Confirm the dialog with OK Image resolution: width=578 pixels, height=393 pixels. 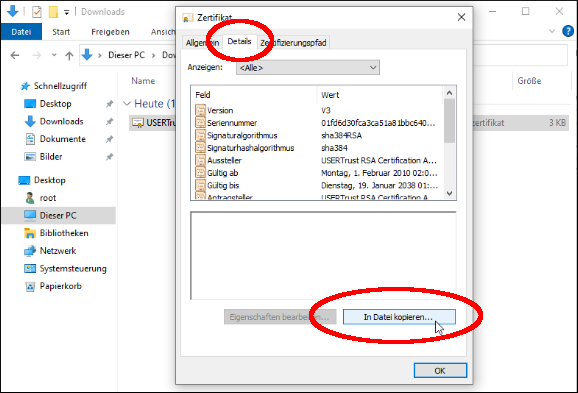tap(440, 371)
